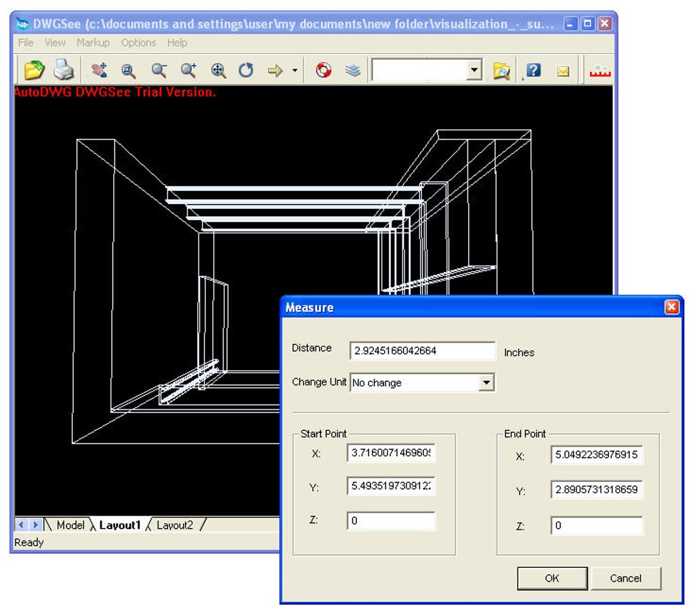This screenshot has height=616, width=691.
Task: Click the red lifebuoy icon
Action: pyautogui.click(x=323, y=70)
